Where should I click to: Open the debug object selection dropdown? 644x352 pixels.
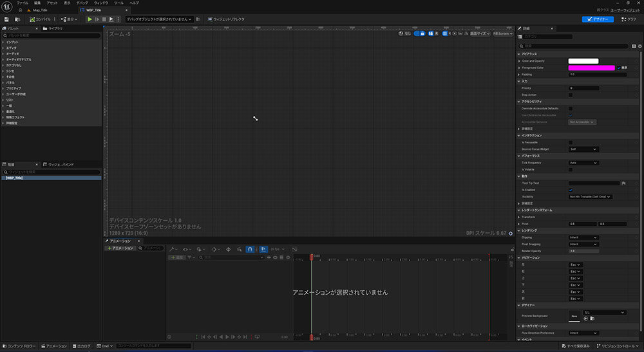pyautogui.click(x=159, y=19)
